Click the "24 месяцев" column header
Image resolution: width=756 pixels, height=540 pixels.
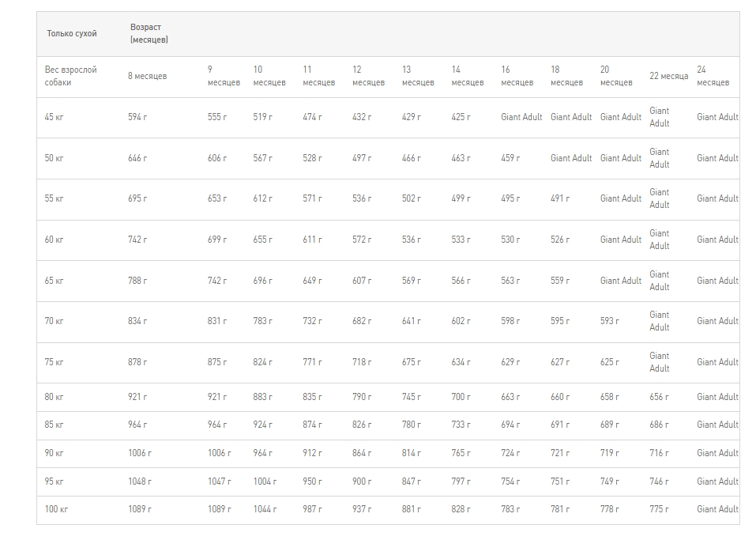713,76
